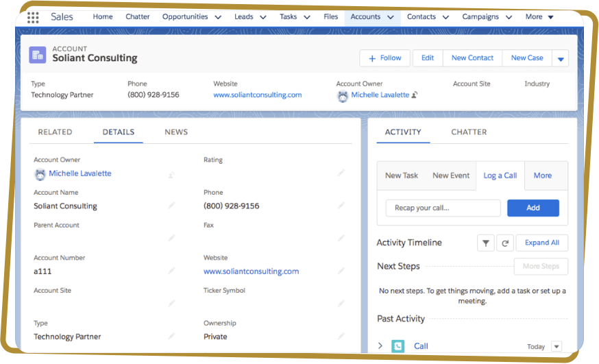This screenshot has width=599, height=364.
Task: Open the www.soliantconsulting.com link in header
Action: [257, 95]
